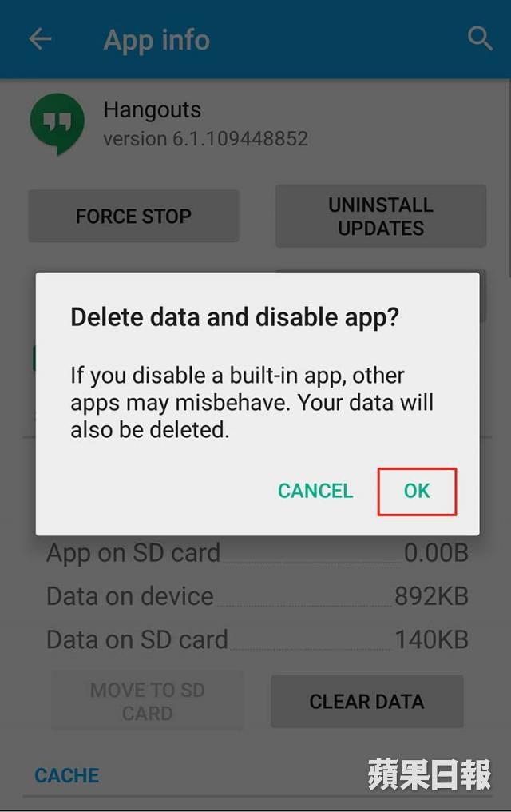
Task: Select the UNINSTALL UPDATES button
Action: [x=381, y=216]
